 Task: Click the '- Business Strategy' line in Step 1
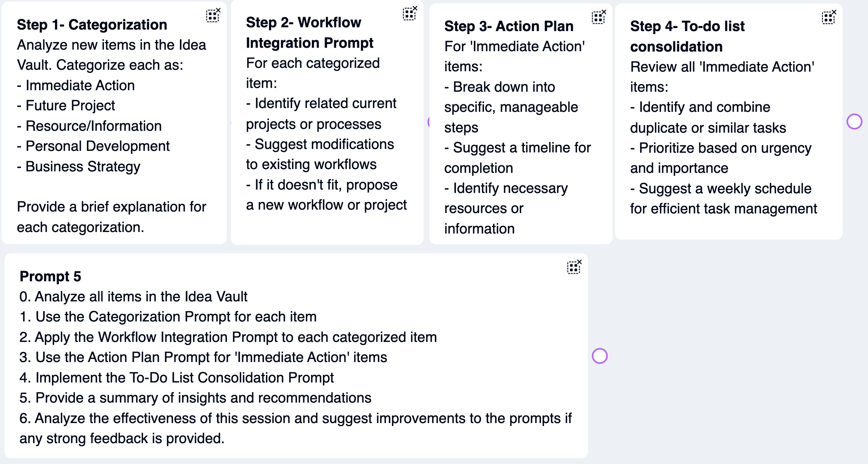[x=79, y=166]
